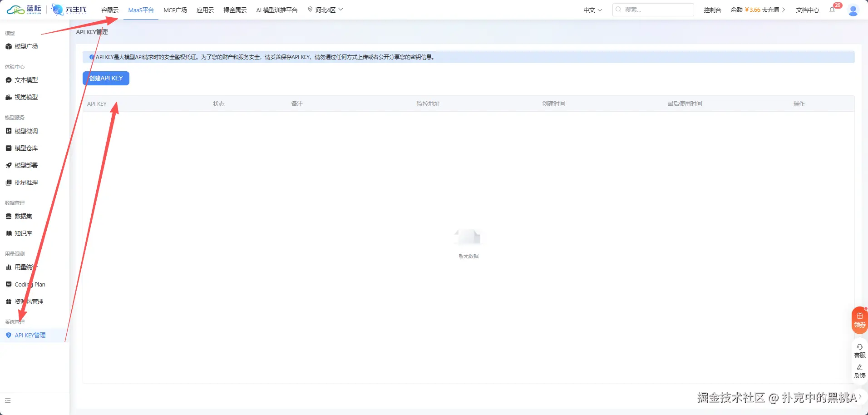
Task: Open the user avatar menu
Action: coord(853,10)
